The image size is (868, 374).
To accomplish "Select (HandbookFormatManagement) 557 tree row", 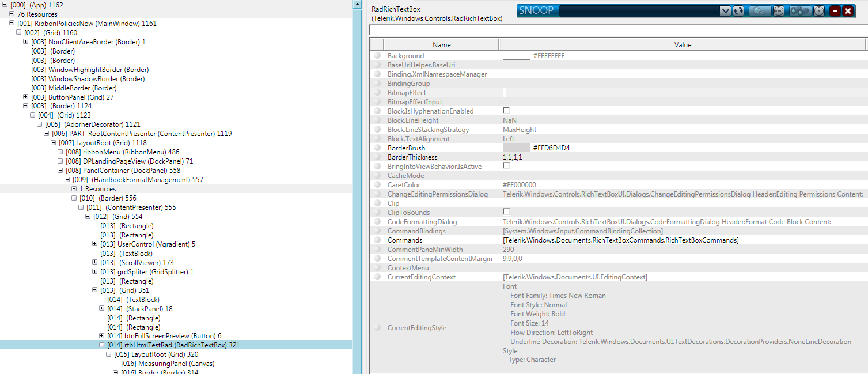I will [138, 180].
